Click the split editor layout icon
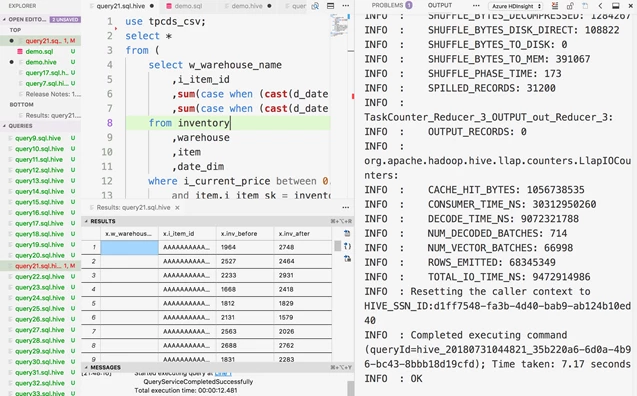The width and height of the screenshot is (637, 396). click(331, 6)
